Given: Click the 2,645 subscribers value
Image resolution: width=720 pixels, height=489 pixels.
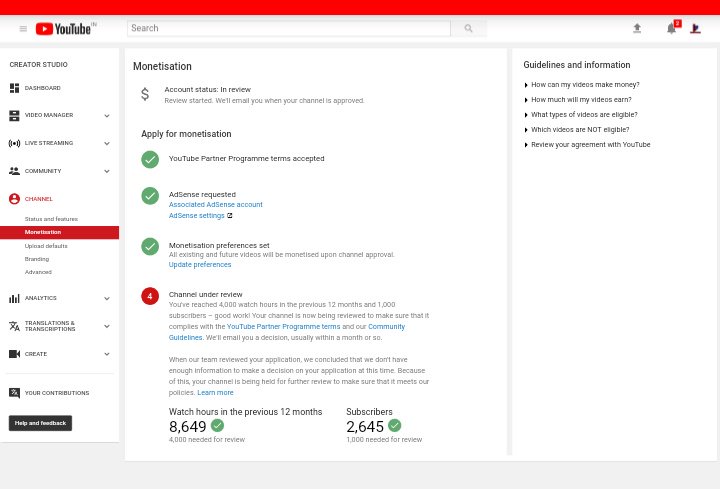Looking at the screenshot, I should click(x=365, y=427).
